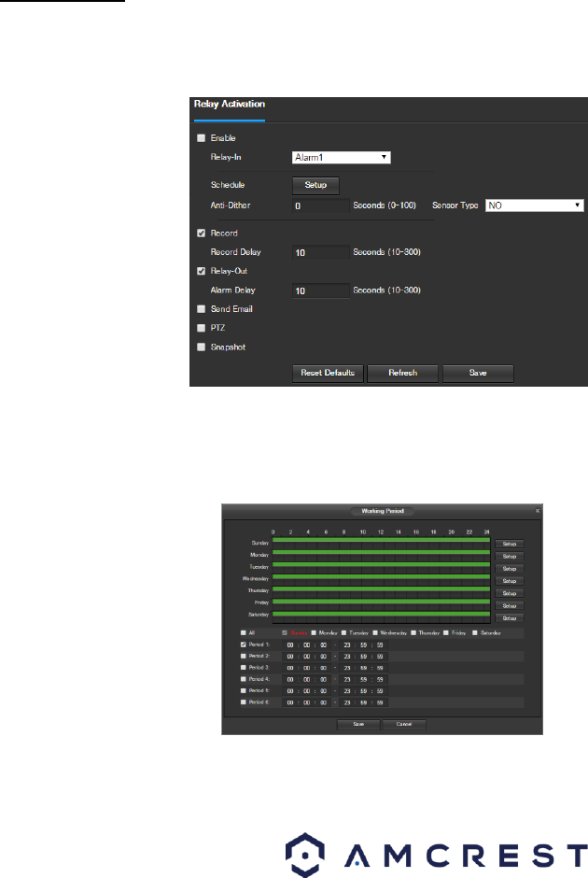Viewport: 588px width, 878px height.
Task: Cancel the Working Period dialog
Action: click(x=404, y=725)
